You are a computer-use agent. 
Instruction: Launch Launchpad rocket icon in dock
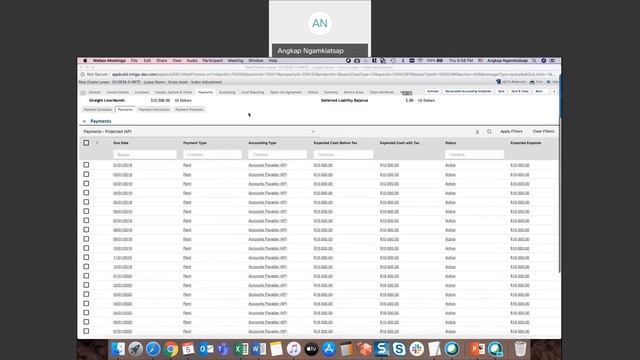point(136,349)
